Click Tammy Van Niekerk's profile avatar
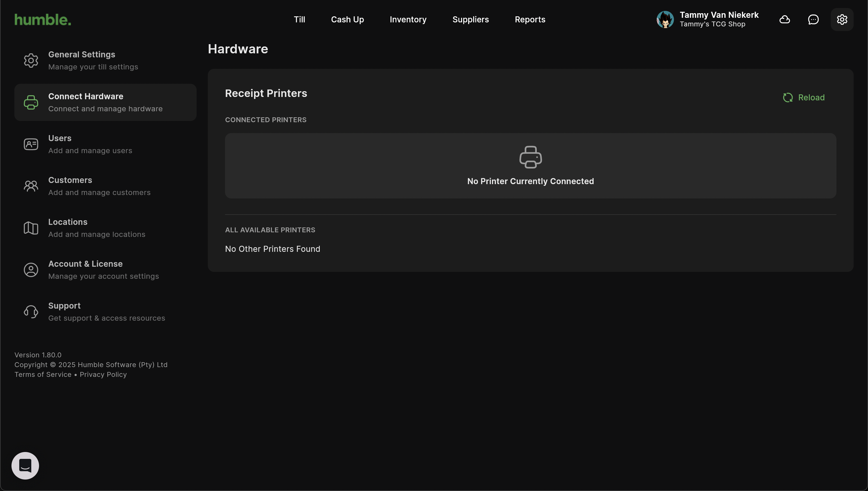The width and height of the screenshot is (868, 491). click(x=665, y=20)
